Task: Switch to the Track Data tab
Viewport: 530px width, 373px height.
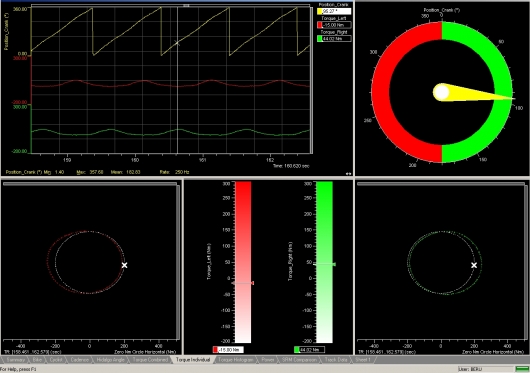Action: 336,360
